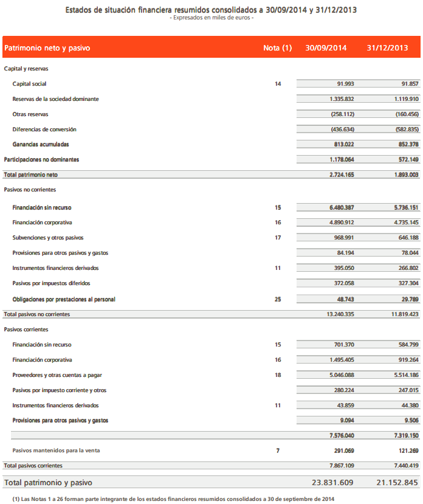Click the 'Subvenciones y otros pasivos' note number 17
The width and height of the screenshot is (423, 504).
click(x=278, y=238)
